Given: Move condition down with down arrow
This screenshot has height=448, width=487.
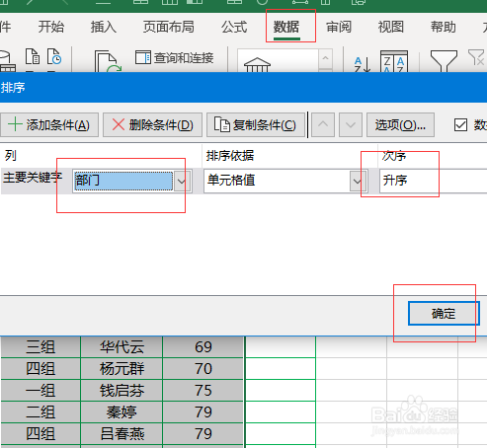Looking at the screenshot, I should pyautogui.click(x=351, y=125).
